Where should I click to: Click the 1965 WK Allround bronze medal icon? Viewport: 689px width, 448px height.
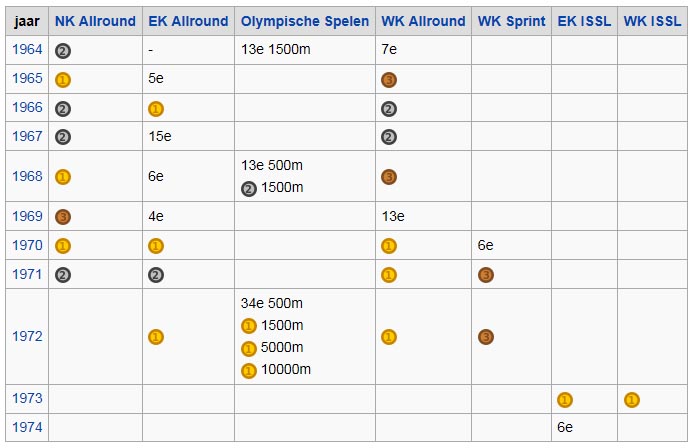pyautogui.click(x=389, y=80)
